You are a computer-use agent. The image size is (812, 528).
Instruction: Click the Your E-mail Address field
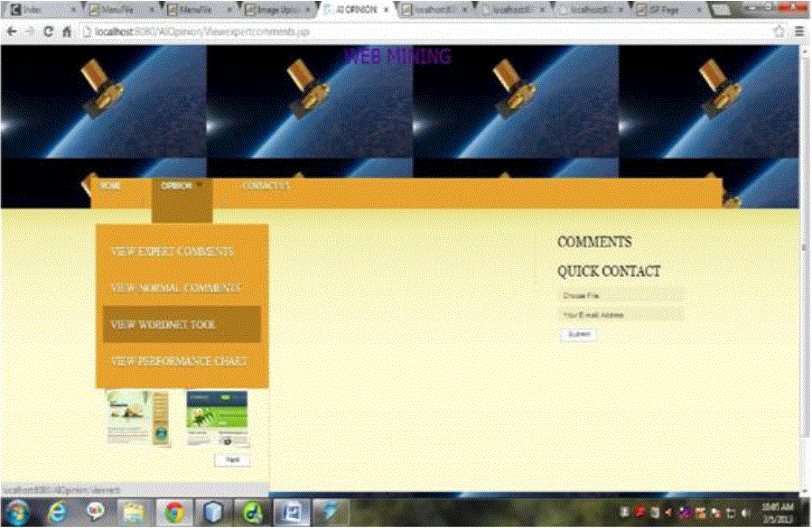coord(620,315)
